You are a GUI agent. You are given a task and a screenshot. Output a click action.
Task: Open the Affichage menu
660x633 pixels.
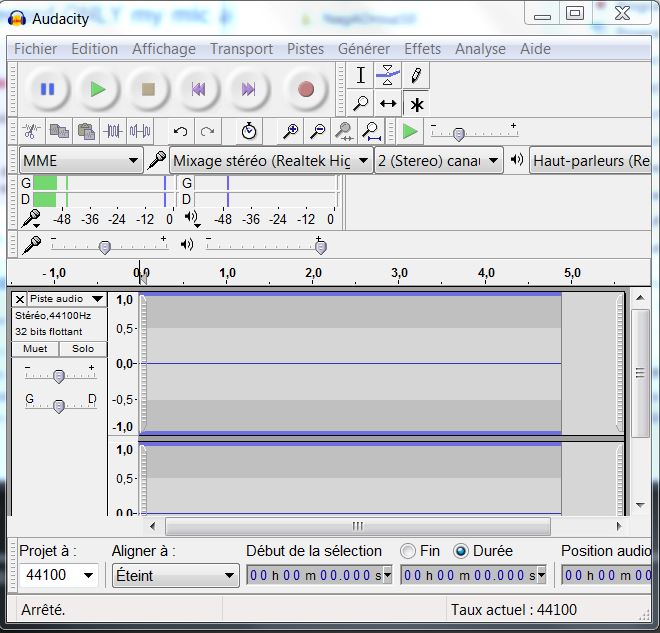point(164,49)
